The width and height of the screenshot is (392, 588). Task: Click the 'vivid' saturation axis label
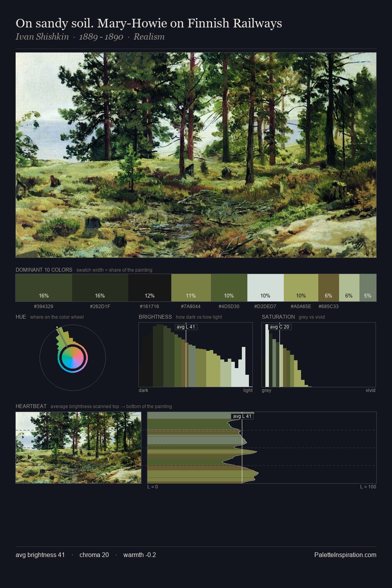coord(370,390)
